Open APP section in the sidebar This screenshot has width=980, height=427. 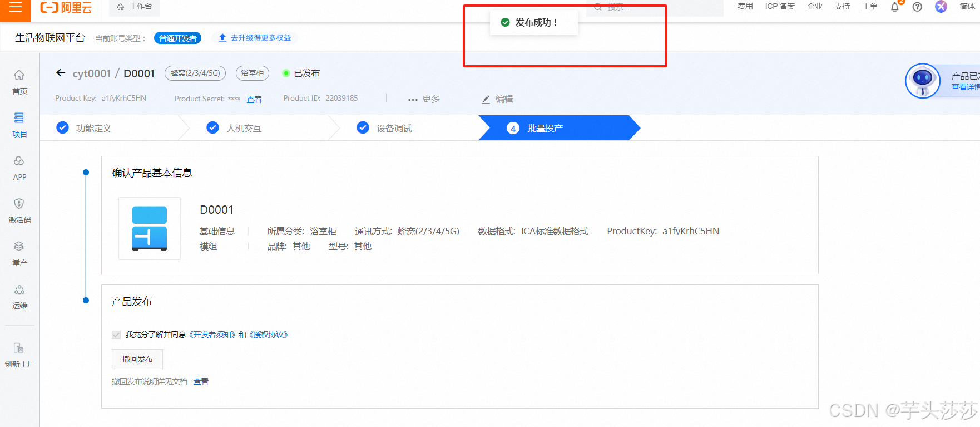pyautogui.click(x=19, y=168)
